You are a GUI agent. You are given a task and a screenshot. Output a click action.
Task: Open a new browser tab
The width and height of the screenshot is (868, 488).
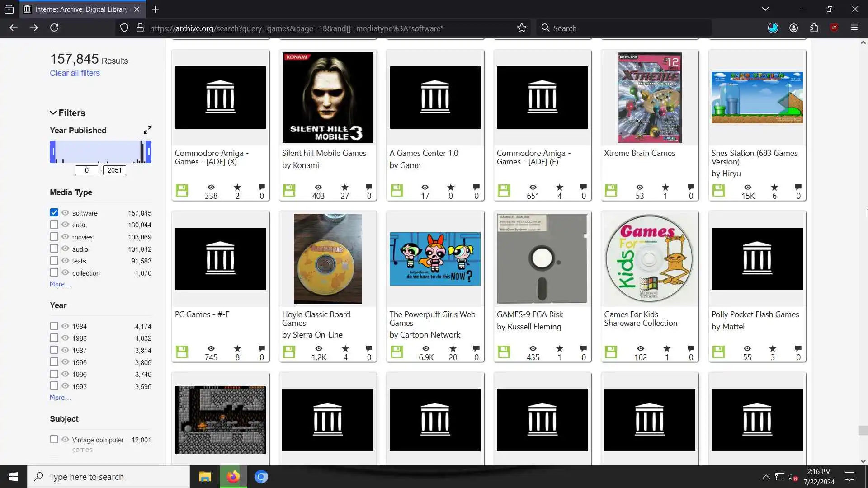(x=155, y=9)
